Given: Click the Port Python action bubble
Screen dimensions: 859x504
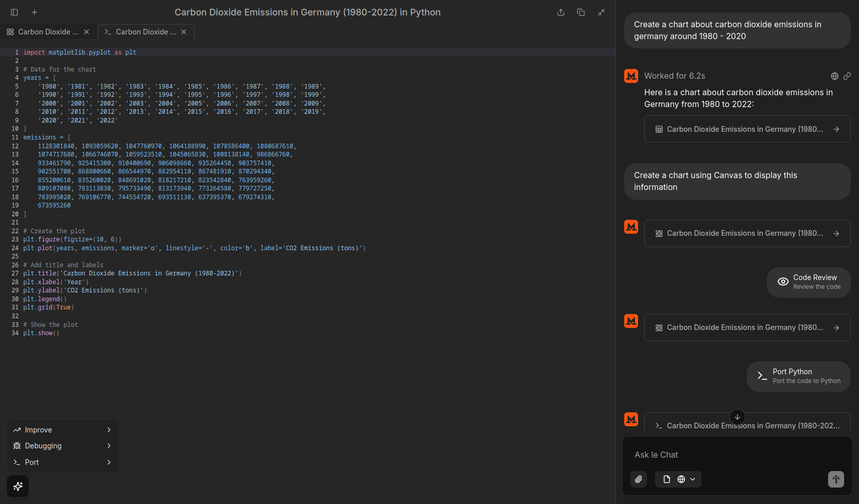Looking at the screenshot, I should pyautogui.click(x=799, y=376).
